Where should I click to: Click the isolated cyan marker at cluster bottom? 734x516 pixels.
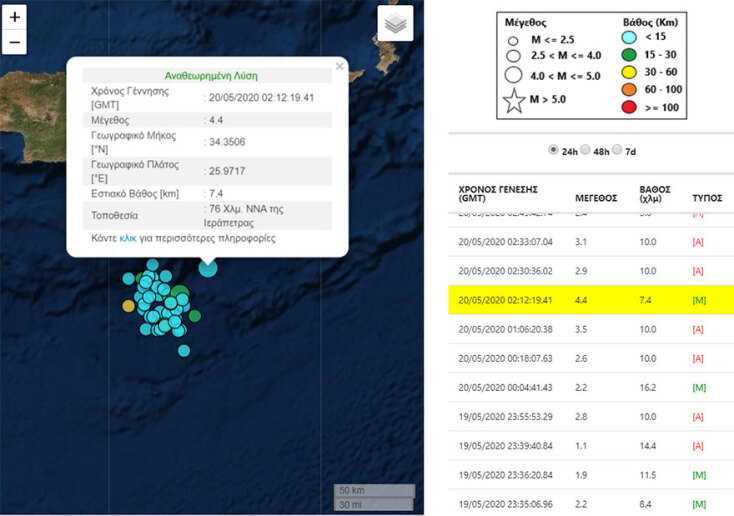[x=184, y=350]
